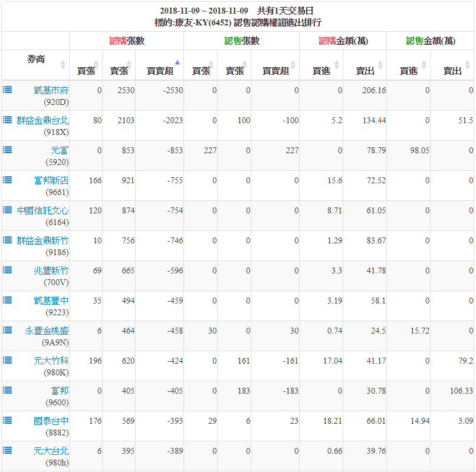The image size is (476, 472).
Task: Open 凱基豐中 broker link
Action: (x=51, y=301)
